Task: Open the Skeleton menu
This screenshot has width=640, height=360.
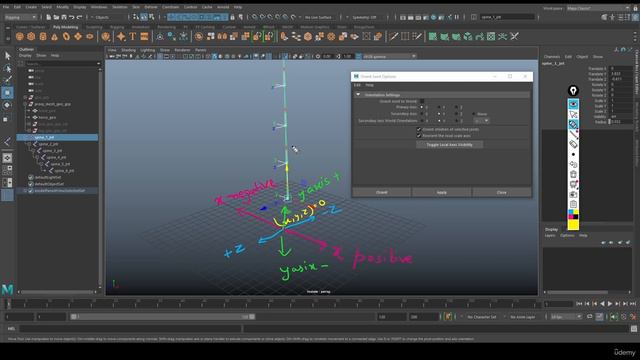Action: [120, 7]
